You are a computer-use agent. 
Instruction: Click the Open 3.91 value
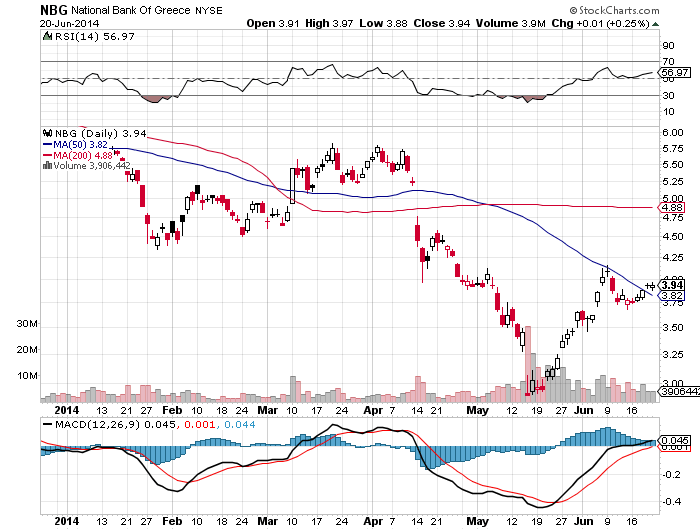(x=273, y=23)
